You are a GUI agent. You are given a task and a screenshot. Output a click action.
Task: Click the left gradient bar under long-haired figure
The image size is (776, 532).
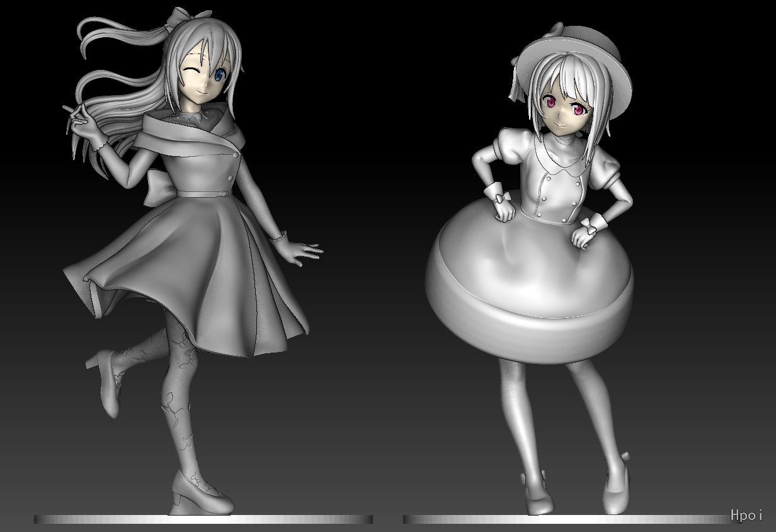203,519
